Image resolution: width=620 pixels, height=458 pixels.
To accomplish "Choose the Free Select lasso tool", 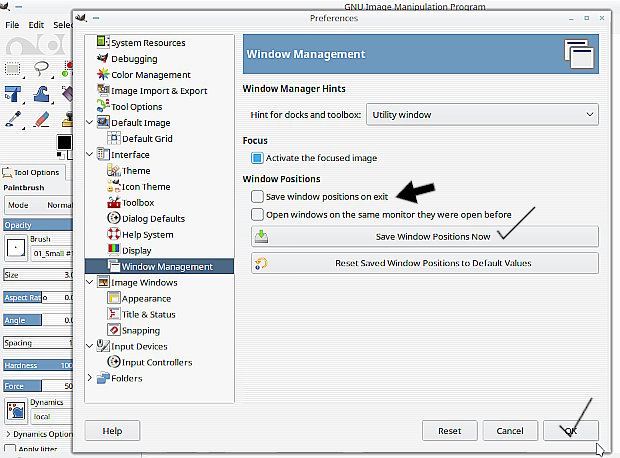I will (x=41, y=69).
